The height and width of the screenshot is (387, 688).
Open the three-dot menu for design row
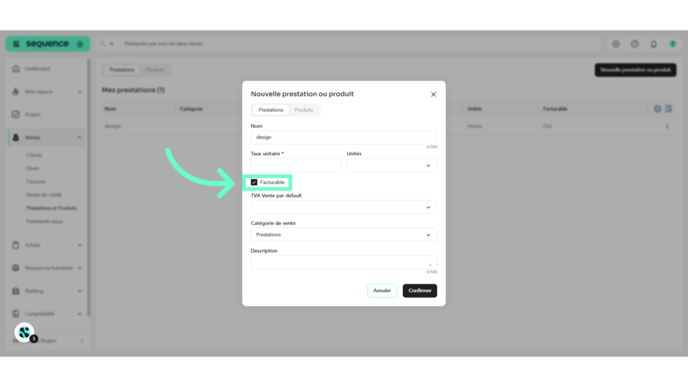click(x=667, y=126)
